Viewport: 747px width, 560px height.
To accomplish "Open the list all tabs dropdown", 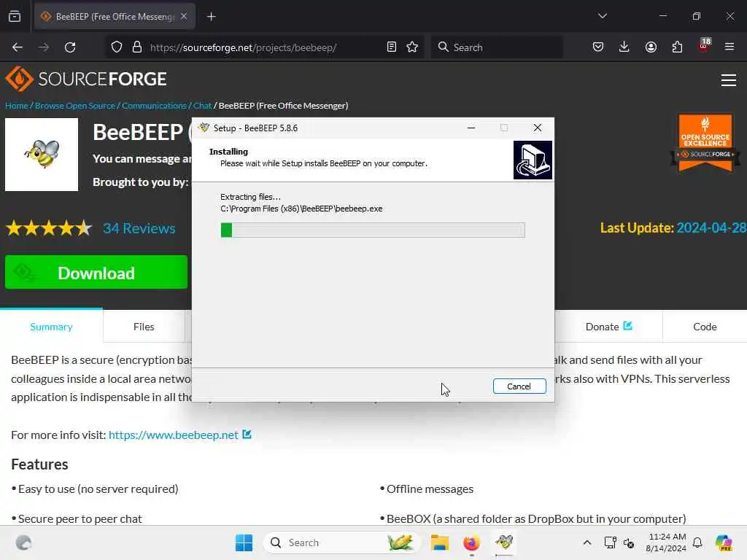I will click(602, 16).
